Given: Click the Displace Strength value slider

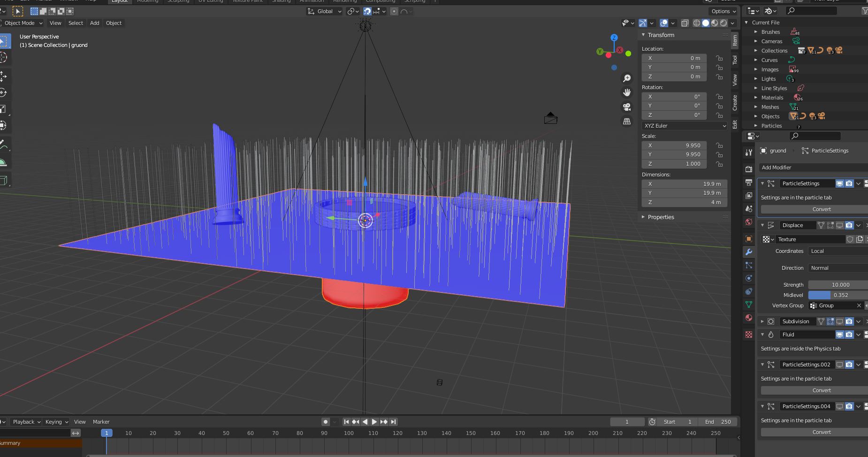Looking at the screenshot, I should point(838,285).
